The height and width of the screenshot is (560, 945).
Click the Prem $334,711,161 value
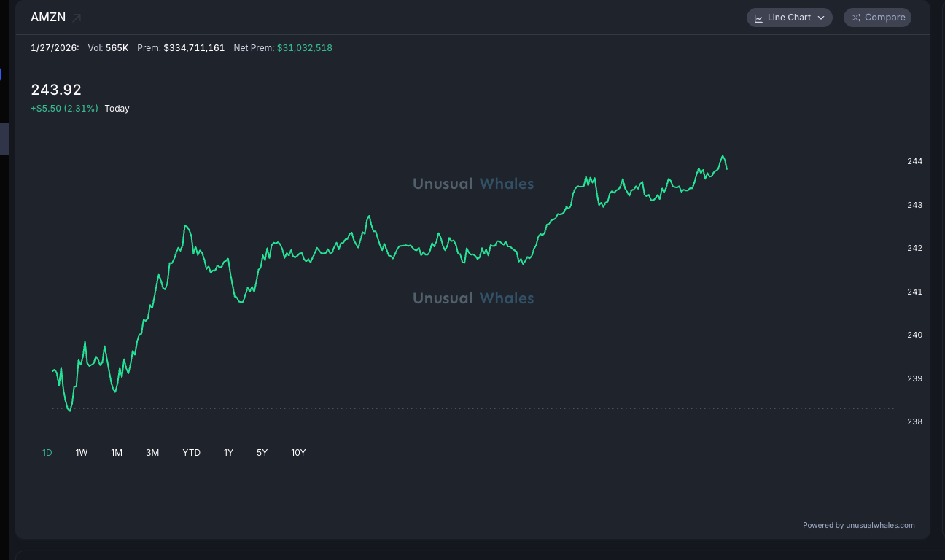pyautogui.click(x=194, y=48)
